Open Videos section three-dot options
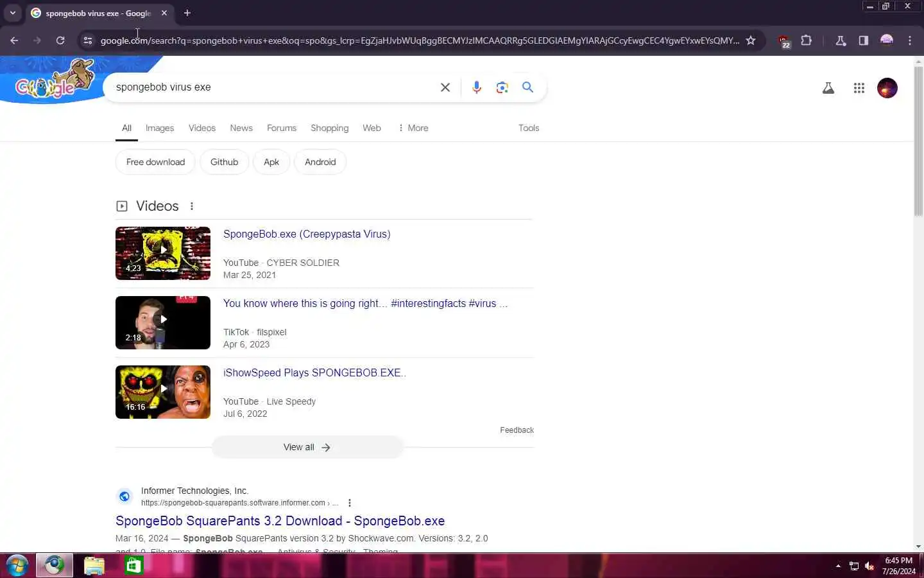This screenshot has height=578, width=924. click(192, 206)
